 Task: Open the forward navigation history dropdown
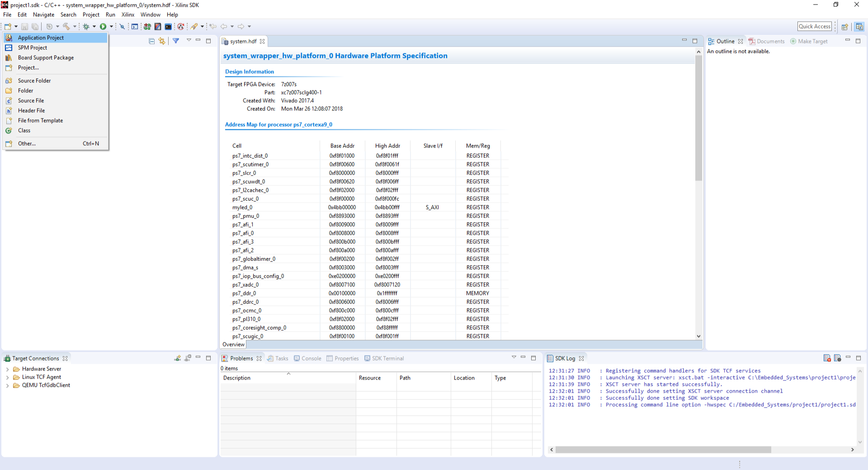(x=249, y=27)
